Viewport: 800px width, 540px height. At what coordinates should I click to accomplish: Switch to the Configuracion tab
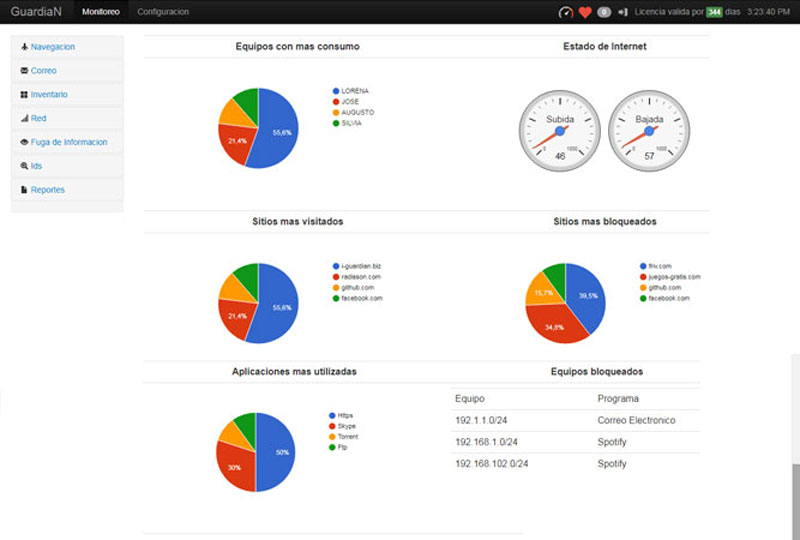[x=163, y=12]
